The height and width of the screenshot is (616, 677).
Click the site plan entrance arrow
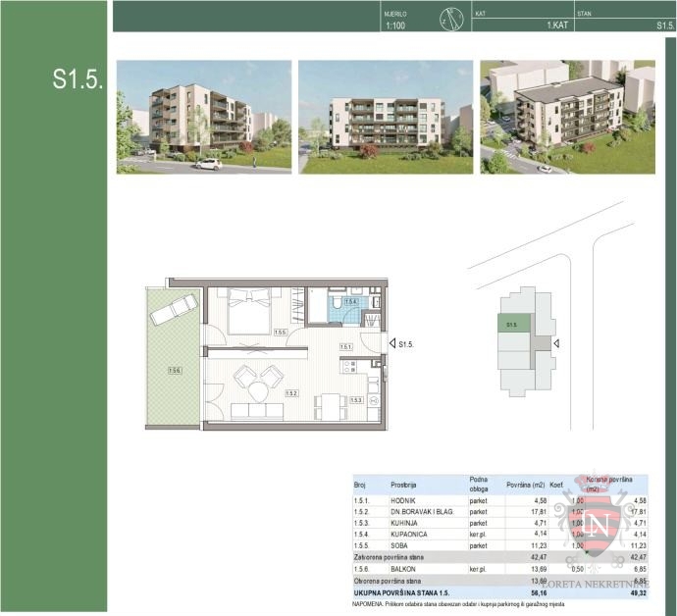tap(555, 344)
